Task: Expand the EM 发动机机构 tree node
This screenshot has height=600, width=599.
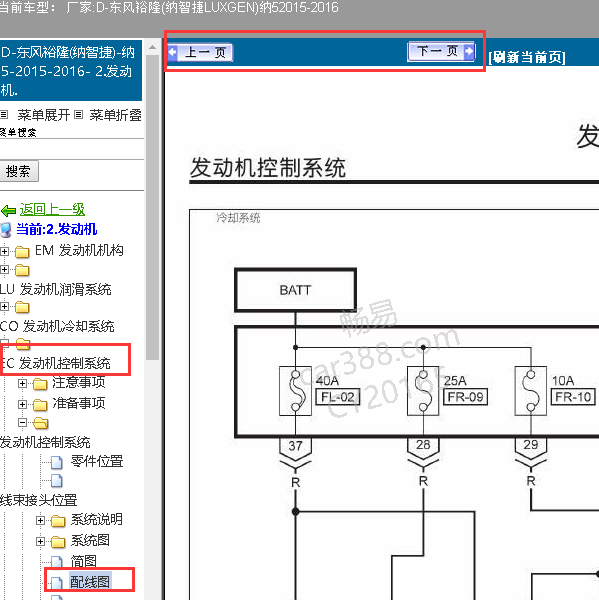Action: point(4,251)
